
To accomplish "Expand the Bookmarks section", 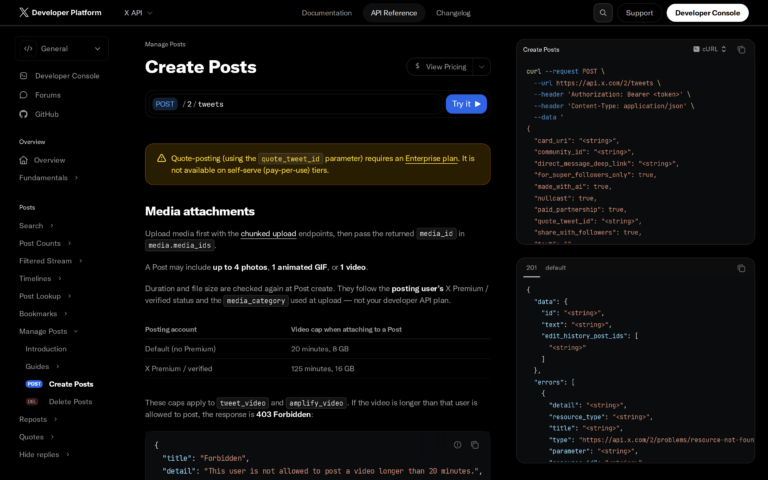I will [66, 314].
